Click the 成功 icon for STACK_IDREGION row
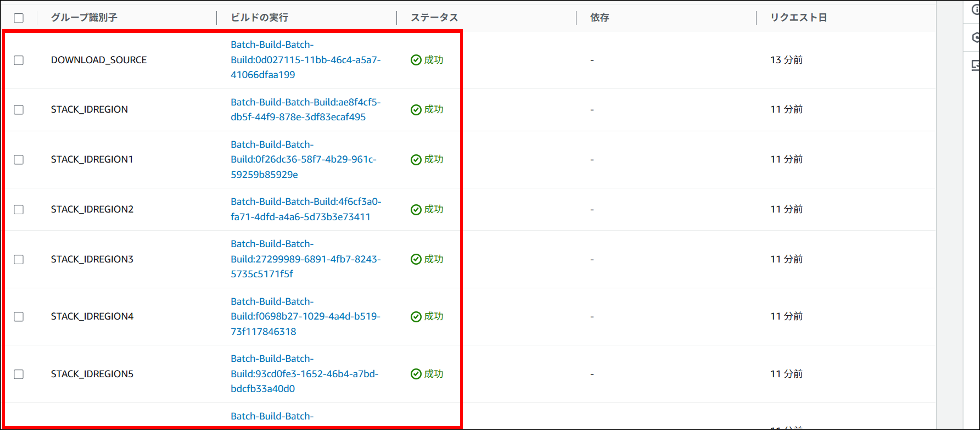 tap(416, 110)
